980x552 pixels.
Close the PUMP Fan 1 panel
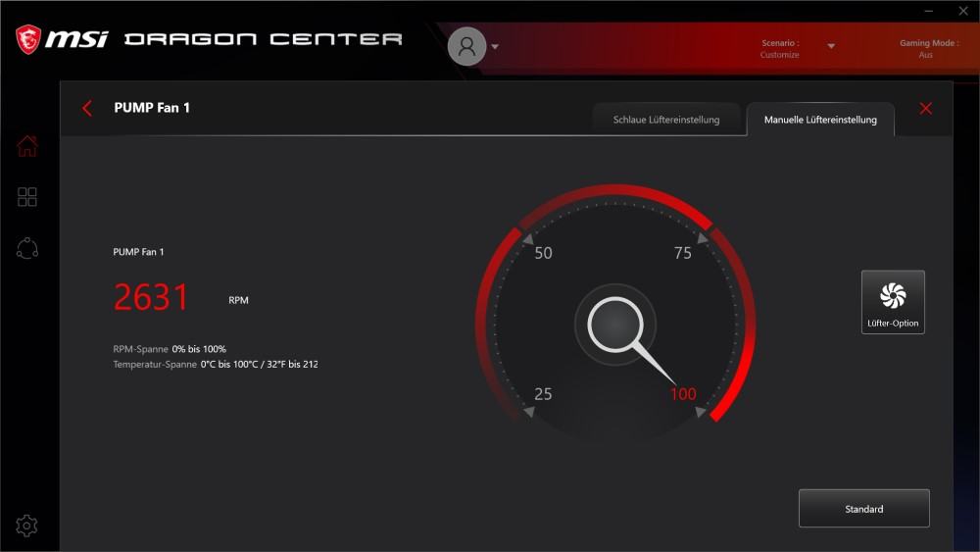coord(926,108)
